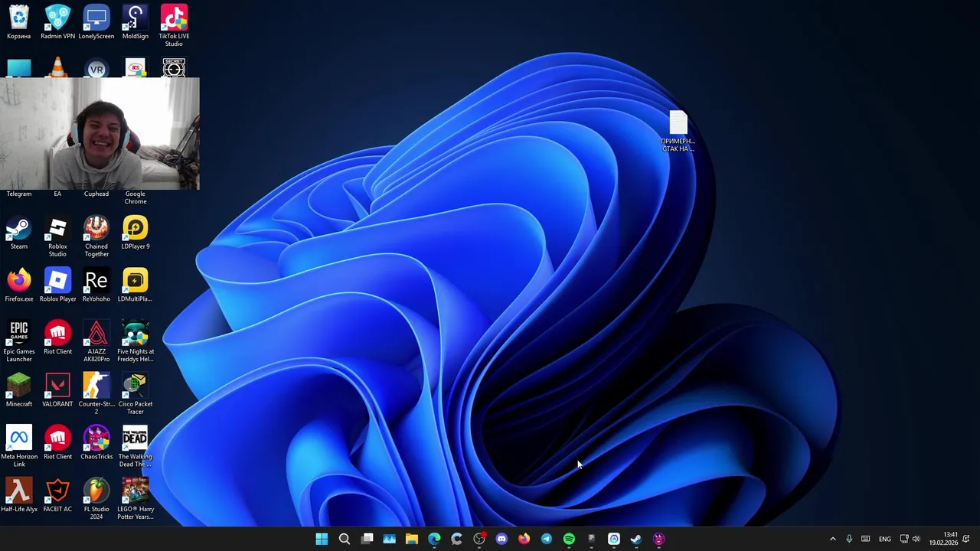Open Firefox from the taskbar
Viewport: 980px width, 551px height.
click(524, 539)
